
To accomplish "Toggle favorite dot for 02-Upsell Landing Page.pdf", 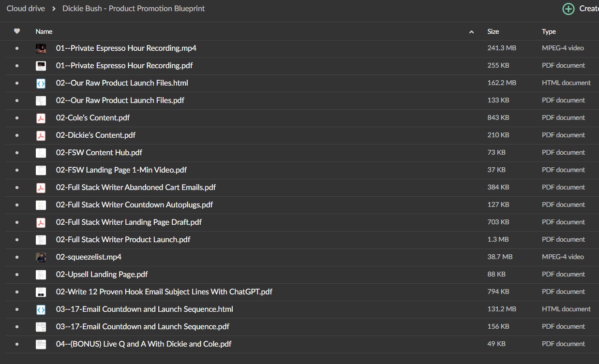I will pos(17,275).
